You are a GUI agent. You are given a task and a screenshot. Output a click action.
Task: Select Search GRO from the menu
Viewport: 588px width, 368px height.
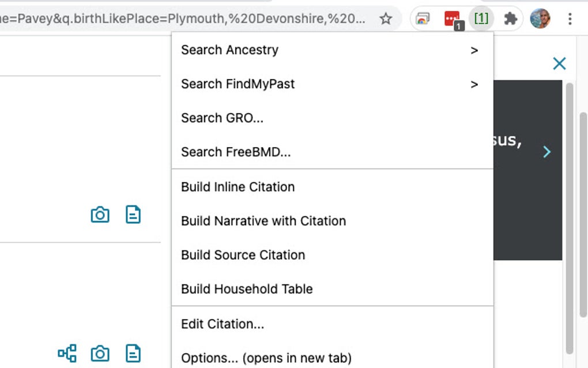[223, 118]
